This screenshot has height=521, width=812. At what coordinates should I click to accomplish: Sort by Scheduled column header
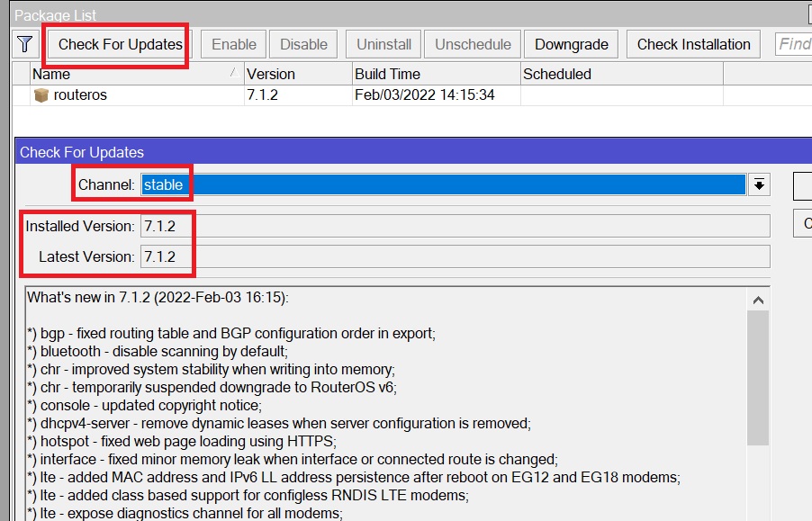[x=621, y=74]
